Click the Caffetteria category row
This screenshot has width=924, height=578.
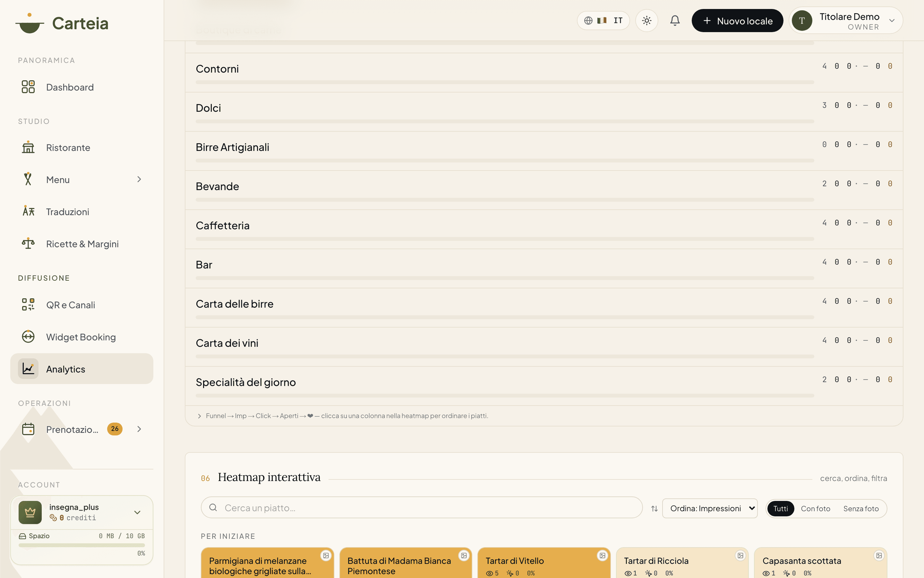tap(544, 229)
